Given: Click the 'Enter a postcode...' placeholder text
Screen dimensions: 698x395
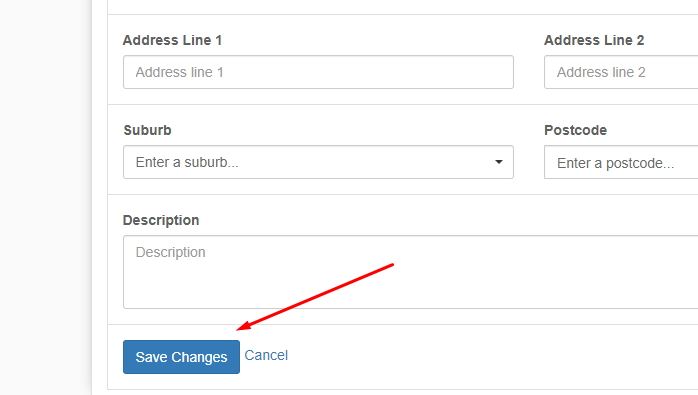Looking at the screenshot, I should point(615,163).
